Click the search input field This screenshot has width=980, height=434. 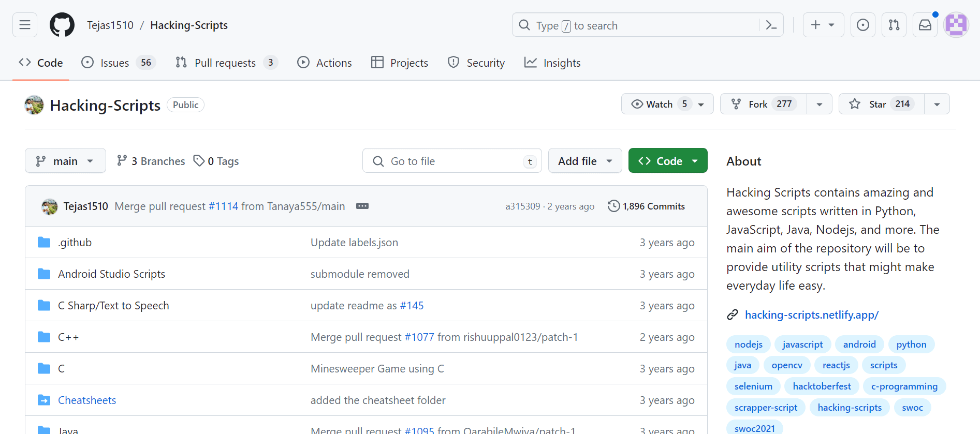648,25
